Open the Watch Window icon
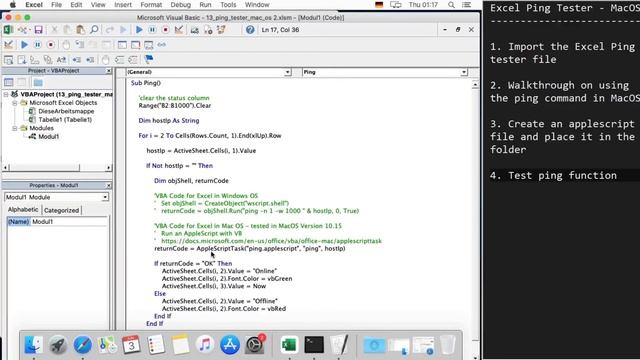 click(x=149, y=45)
